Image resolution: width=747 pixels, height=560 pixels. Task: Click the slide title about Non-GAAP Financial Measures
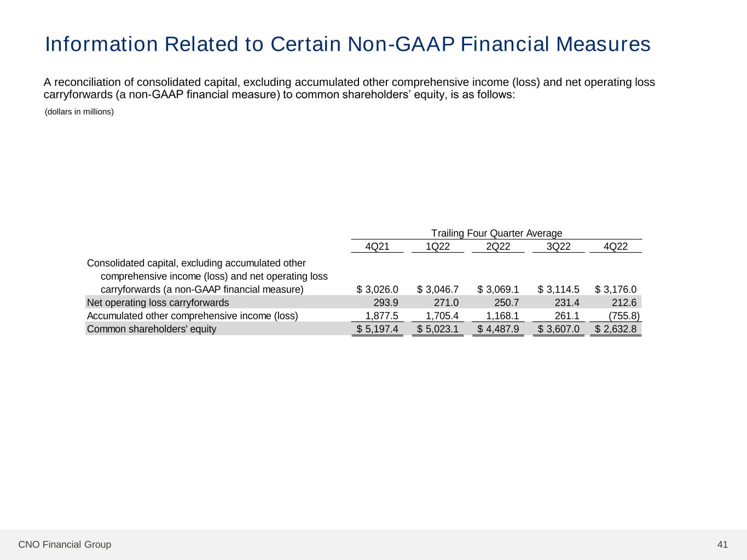coord(348,44)
